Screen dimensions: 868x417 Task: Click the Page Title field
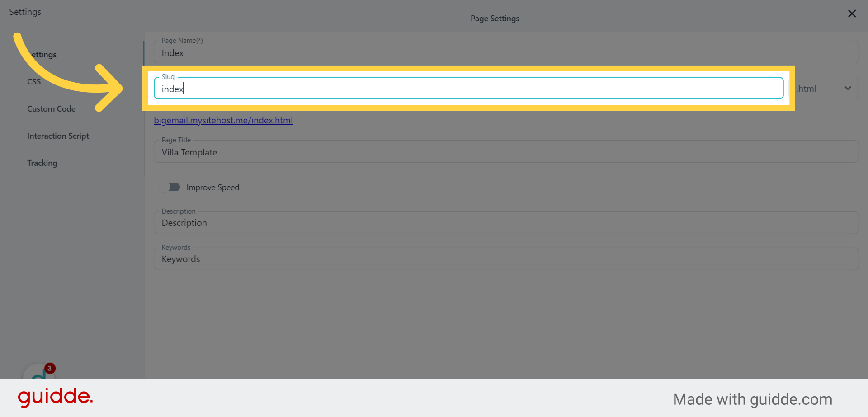point(505,152)
